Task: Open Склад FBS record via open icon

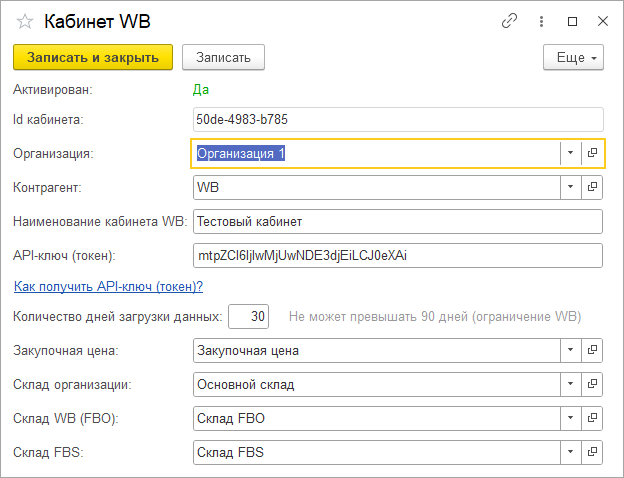Action: pos(592,452)
